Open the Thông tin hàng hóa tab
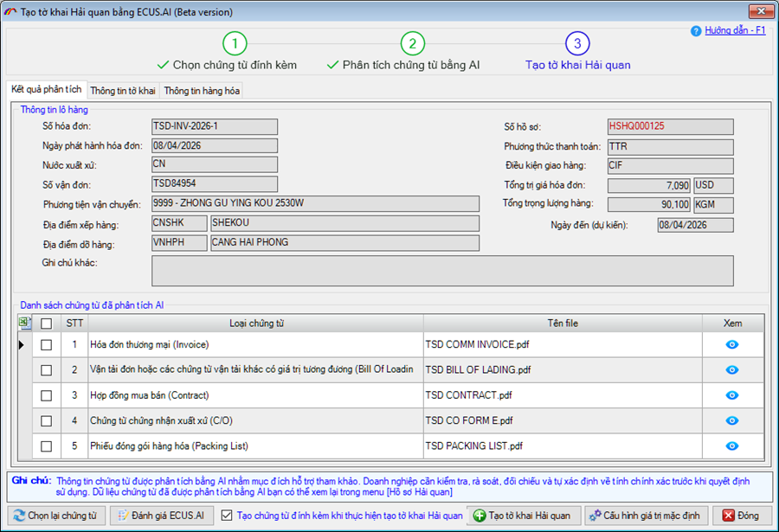Image resolution: width=779 pixels, height=532 pixels. point(202,91)
